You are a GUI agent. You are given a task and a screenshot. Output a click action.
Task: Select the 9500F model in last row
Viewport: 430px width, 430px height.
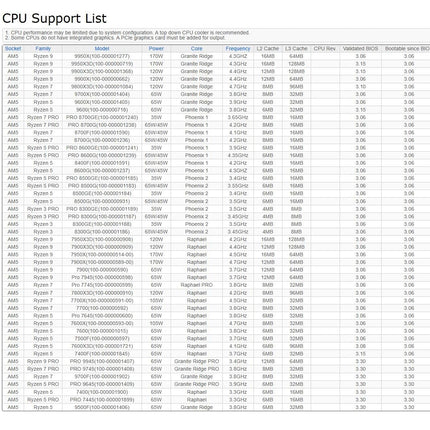tap(102, 407)
